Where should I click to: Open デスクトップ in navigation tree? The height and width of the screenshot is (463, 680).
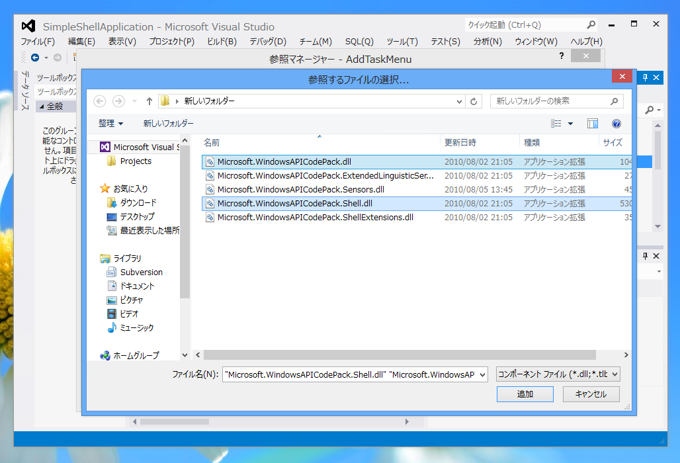[x=130, y=216]
